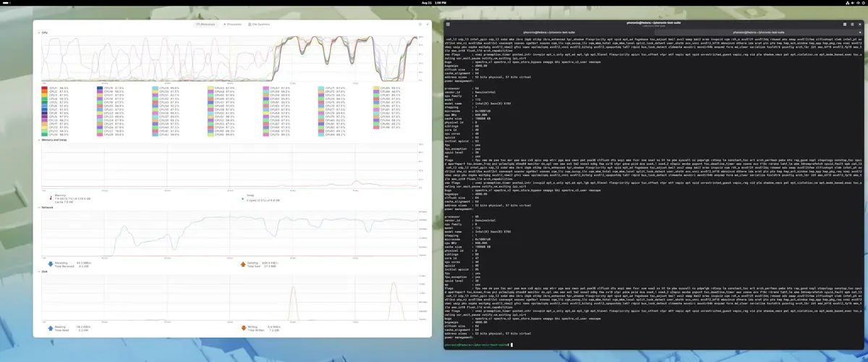Change the CPU15 graph color swatch
This screenshot has width=868, height=362.
(100, 88)
